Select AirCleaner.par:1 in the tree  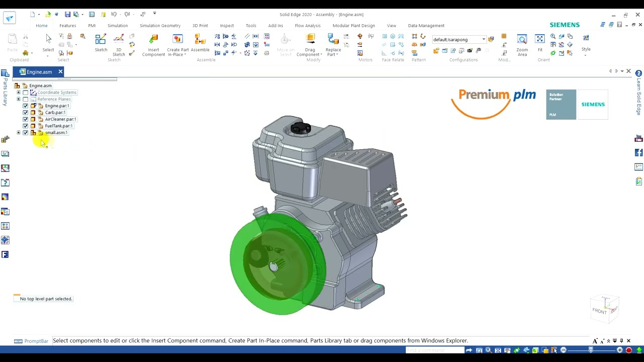tap(60, 119)
